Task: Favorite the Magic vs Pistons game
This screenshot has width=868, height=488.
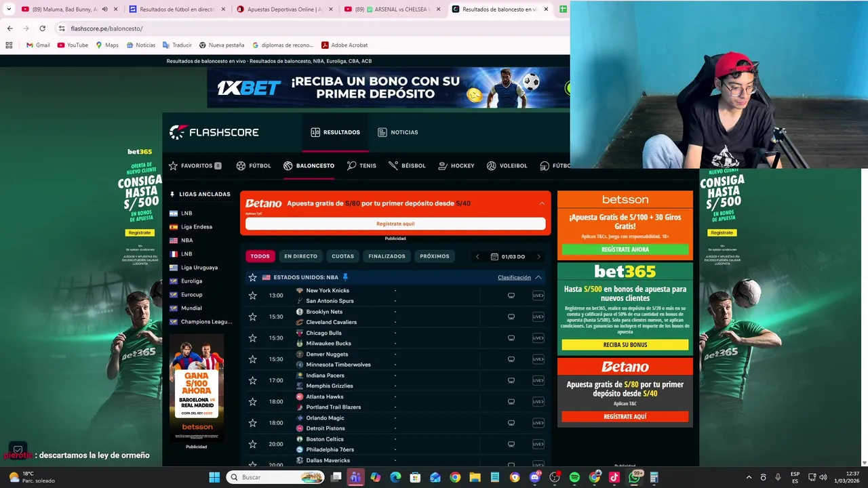Action: (x=253, y=423)
